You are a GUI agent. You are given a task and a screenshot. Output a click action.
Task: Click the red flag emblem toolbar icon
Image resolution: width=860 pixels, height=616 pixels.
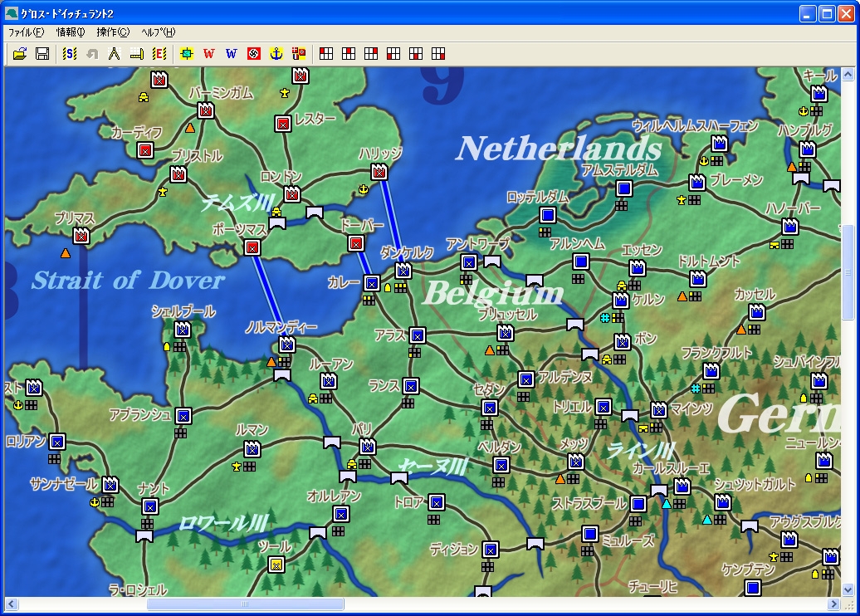(254, 54)
